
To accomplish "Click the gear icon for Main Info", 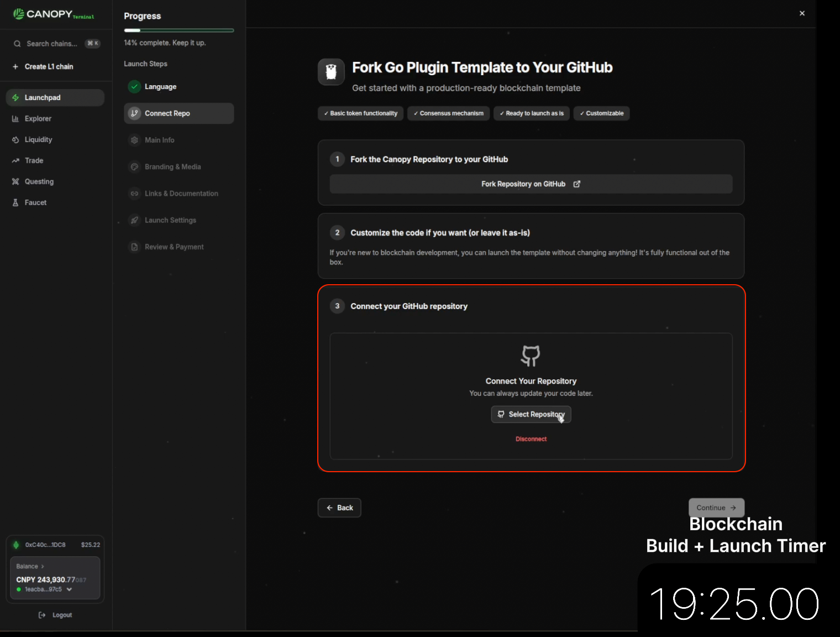I will click(x=134, y=140).
